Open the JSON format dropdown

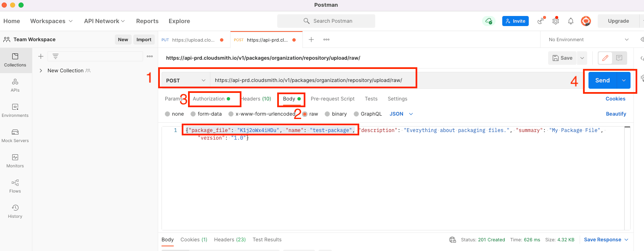(401, 114)
